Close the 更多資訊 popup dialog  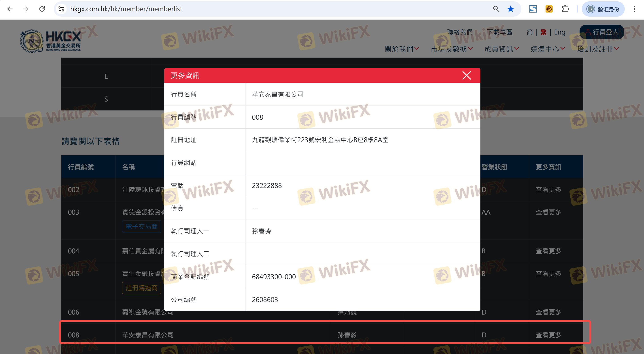[467, 75]
